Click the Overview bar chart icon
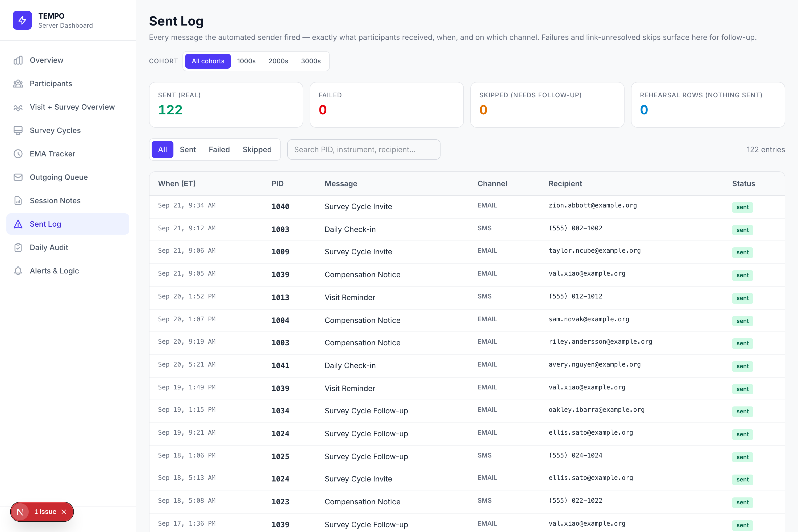The width and height of the screenshot is (798, 532). click(x=18, y=60)
